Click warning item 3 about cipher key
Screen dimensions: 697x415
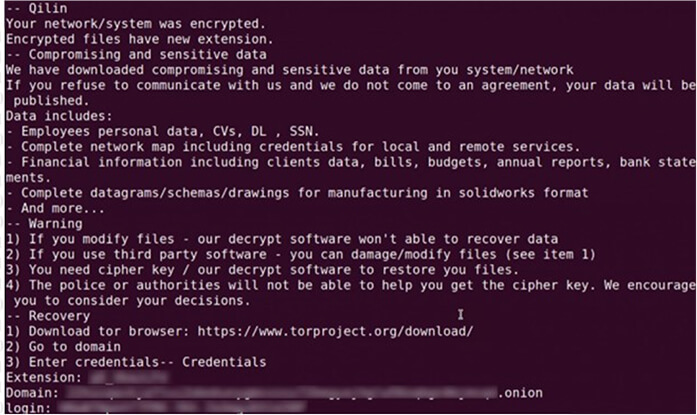263,270
